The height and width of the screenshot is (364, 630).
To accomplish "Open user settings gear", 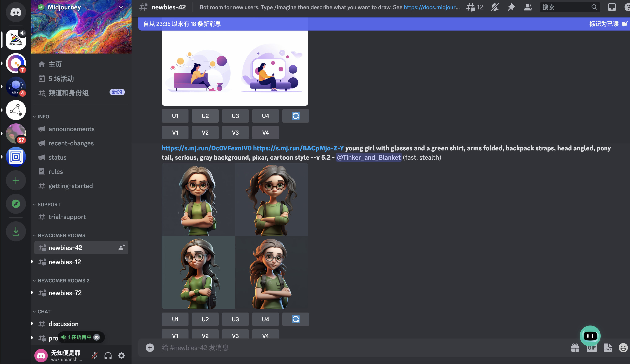I will tap(121, 356).
